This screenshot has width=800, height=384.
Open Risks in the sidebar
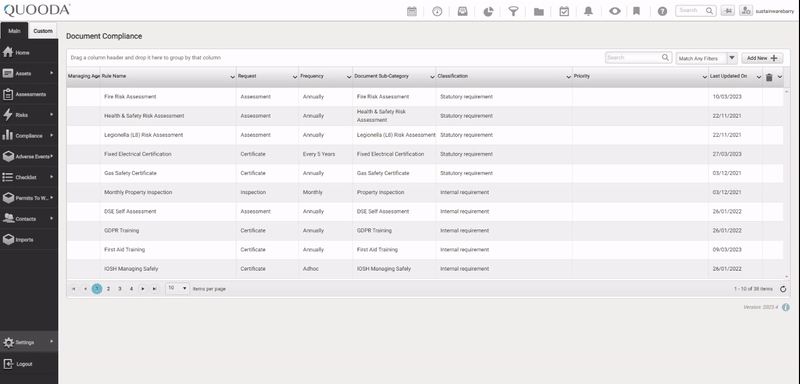(x=29, y=115)
